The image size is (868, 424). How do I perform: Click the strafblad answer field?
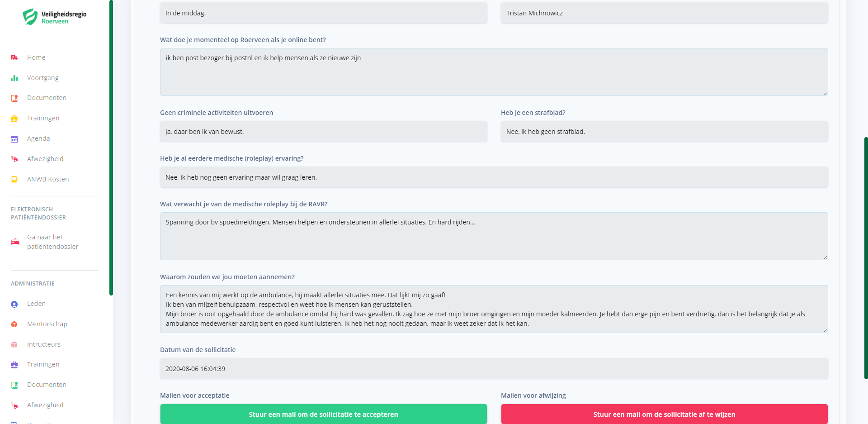click(x=664, y=132)
